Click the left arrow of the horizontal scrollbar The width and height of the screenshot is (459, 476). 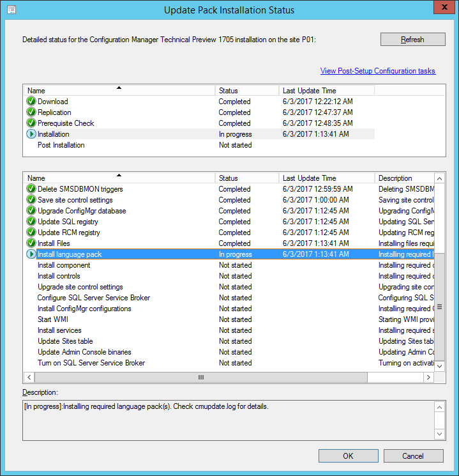point(29,378)
